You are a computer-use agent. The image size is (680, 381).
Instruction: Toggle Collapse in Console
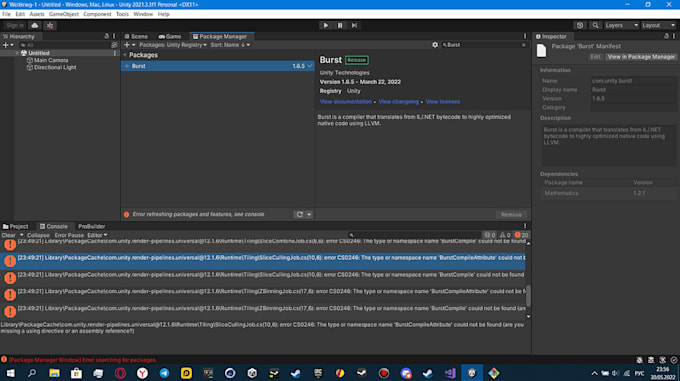pos(38,235)
